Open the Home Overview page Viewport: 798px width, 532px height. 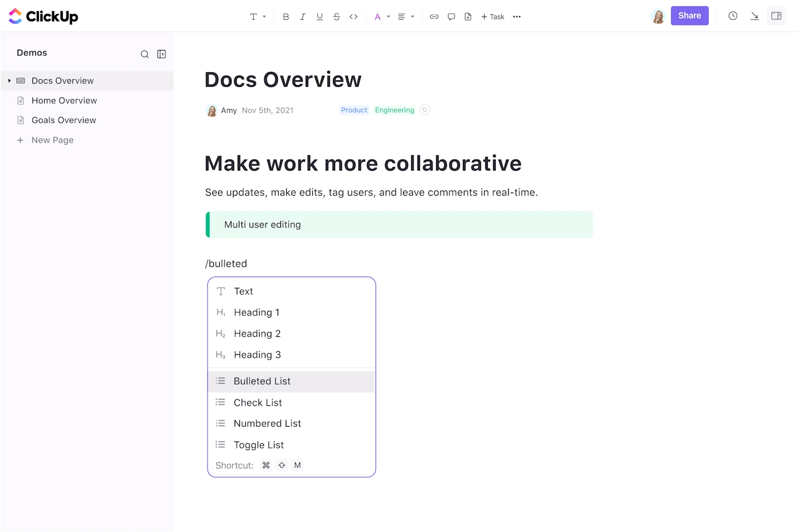point(64,100)
